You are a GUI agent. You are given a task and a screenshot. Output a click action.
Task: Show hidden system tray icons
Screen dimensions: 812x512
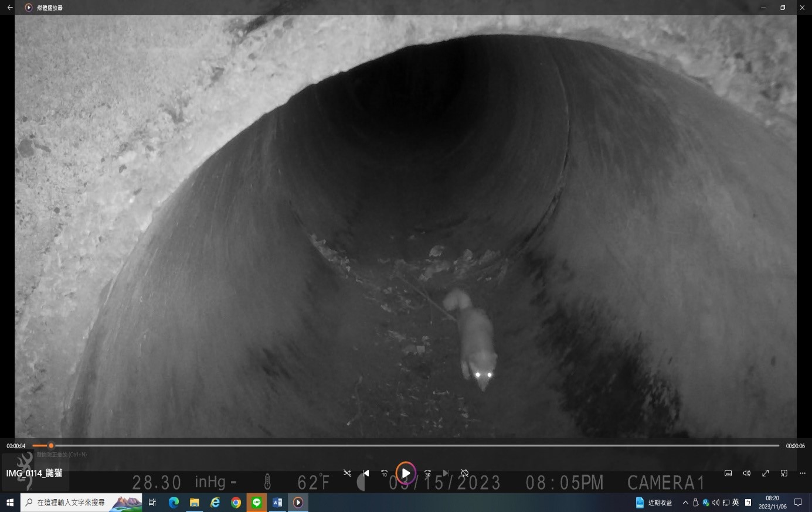tap(685, 503)
